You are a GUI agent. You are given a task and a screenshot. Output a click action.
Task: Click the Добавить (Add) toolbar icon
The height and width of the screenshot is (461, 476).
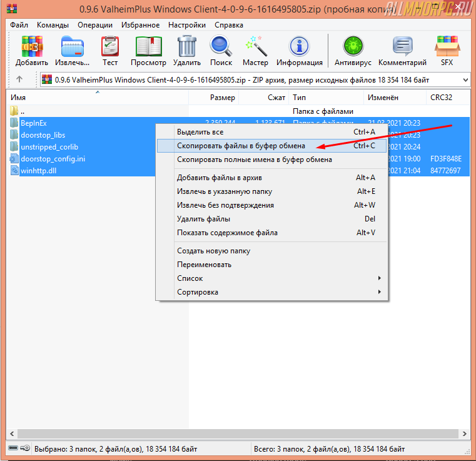pyautogui.click(x=32, y=46)
